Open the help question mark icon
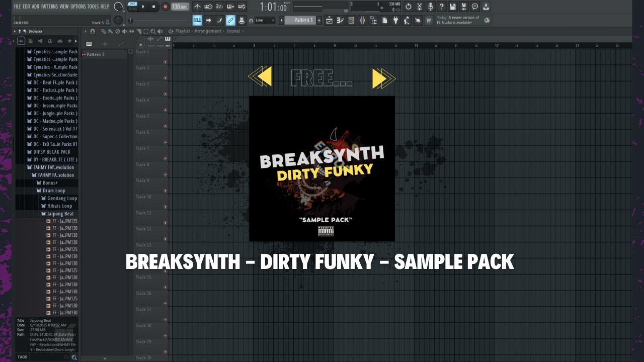 [x=442, y=7]
